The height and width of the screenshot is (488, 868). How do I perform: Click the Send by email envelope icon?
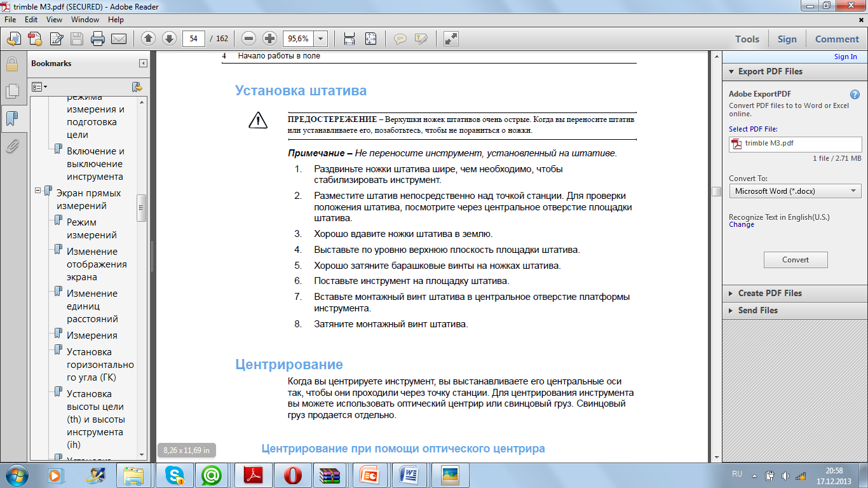pos(118,39)
